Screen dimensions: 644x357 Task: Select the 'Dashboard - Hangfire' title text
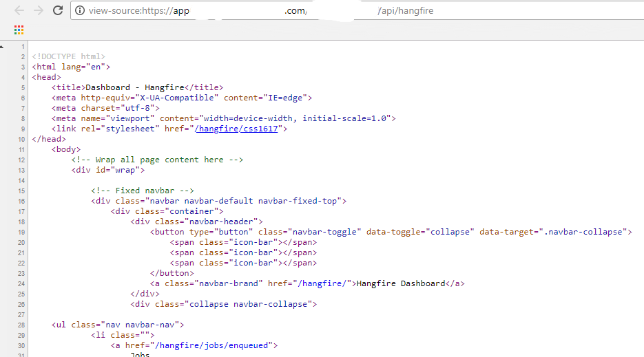(x=135, y=87)
